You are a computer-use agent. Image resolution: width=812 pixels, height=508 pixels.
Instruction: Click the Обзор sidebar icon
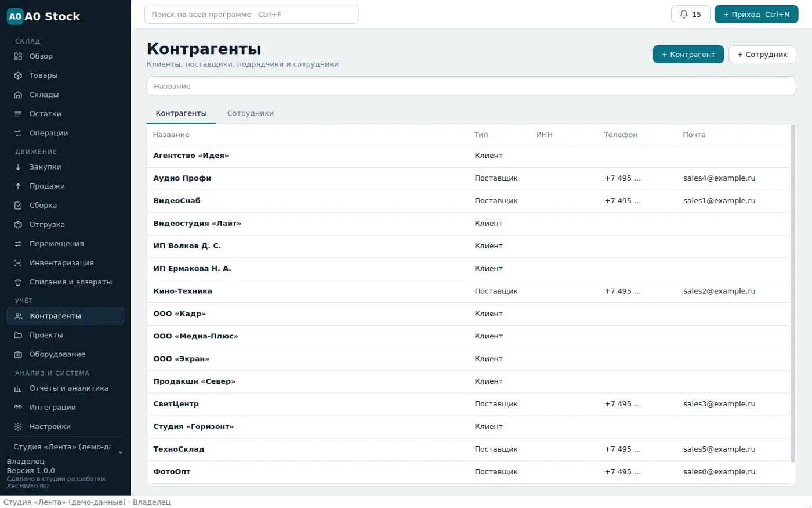click(18, 56)
